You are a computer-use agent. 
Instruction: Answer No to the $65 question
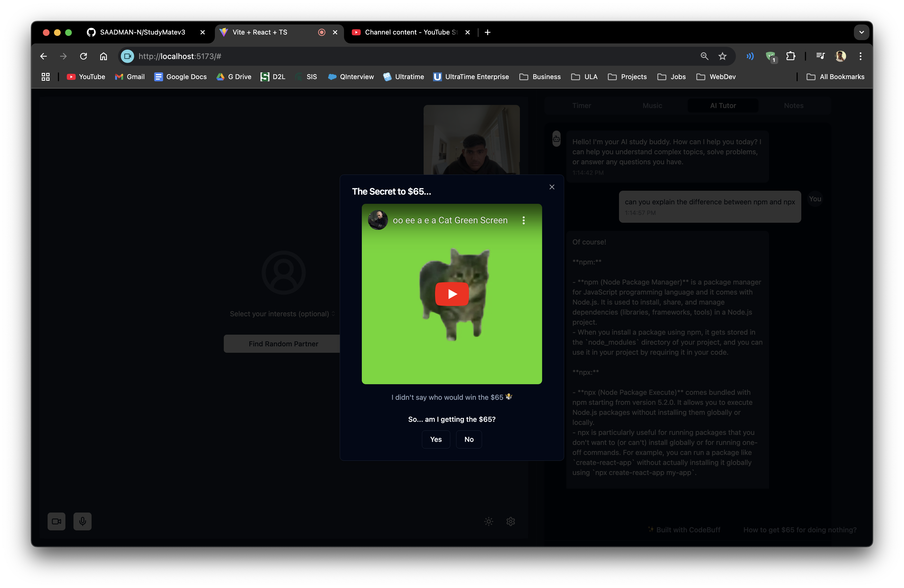[x=469, y=439]
